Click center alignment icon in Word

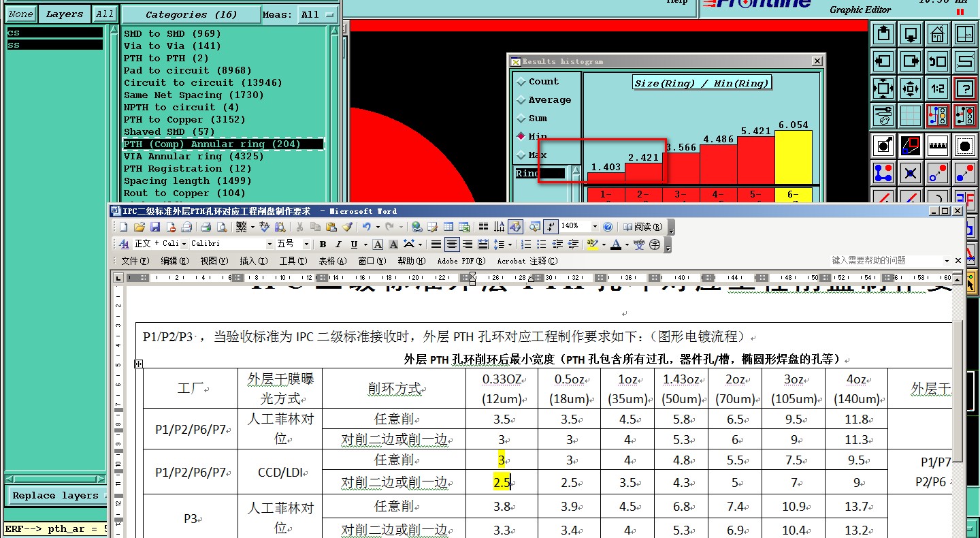click(x=453, y=244)
